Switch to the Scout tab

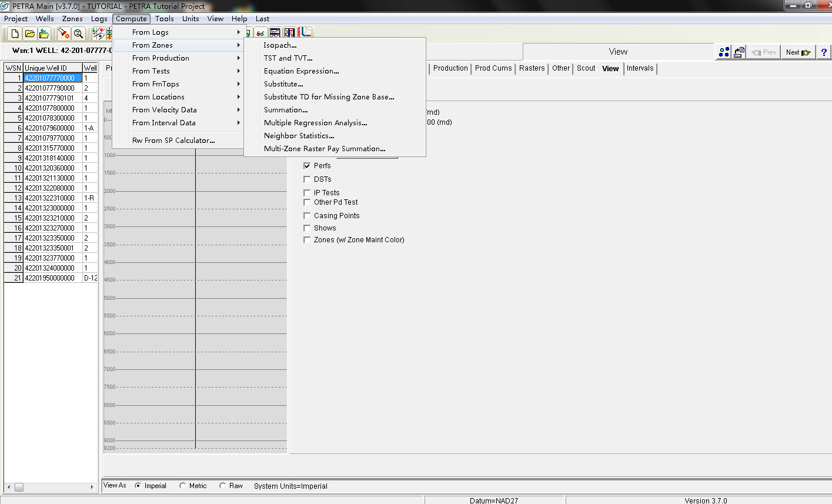click(x=586, y=68)
